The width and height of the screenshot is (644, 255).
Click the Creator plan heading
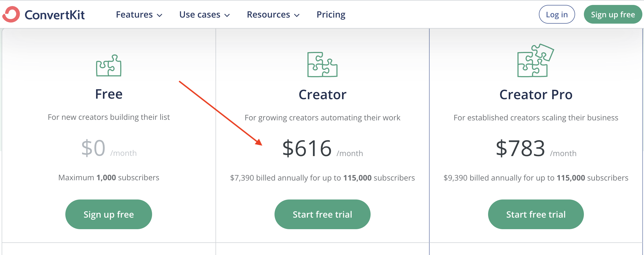(x=322, y=95)
